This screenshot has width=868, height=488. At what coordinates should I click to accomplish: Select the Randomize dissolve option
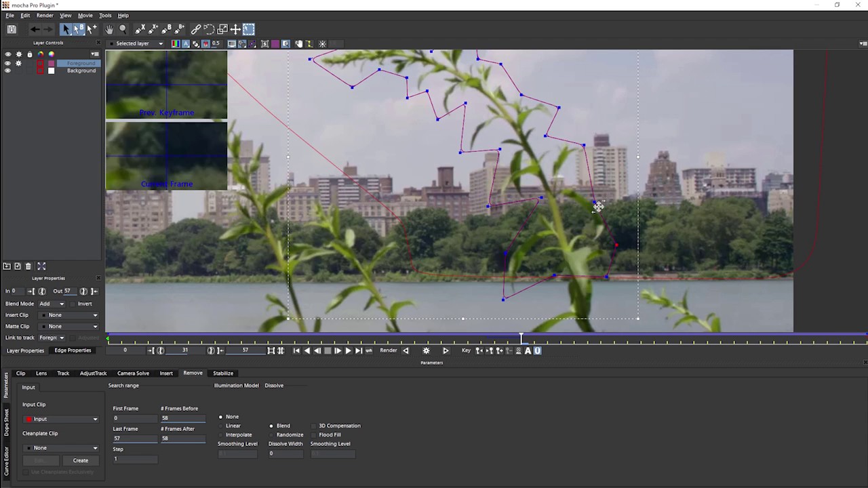coord(271,434)
